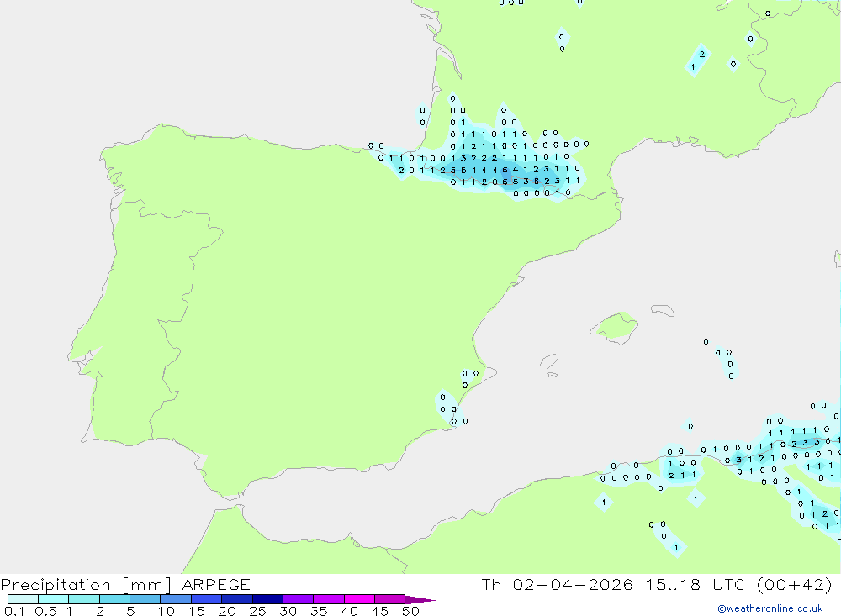The width and height of the screenshot is (841, 616).
Task: Choose the 45–50 mm dark magenta legend swatch
Action: coord(389,599)
